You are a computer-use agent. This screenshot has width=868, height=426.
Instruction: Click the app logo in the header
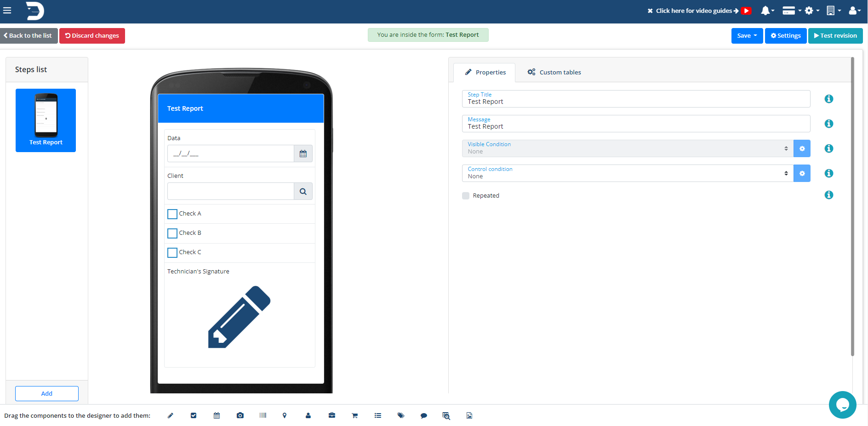click(x=35, y=11)
